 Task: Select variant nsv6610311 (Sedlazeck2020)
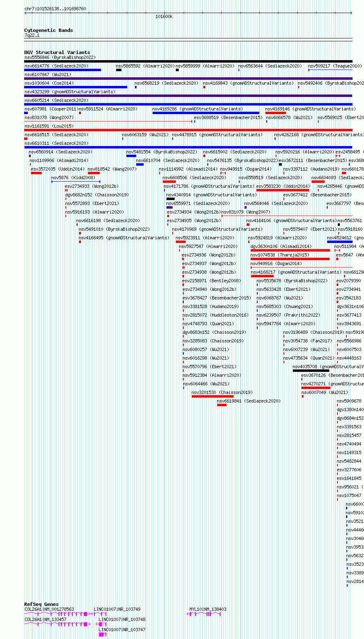[x=56, y=143]
